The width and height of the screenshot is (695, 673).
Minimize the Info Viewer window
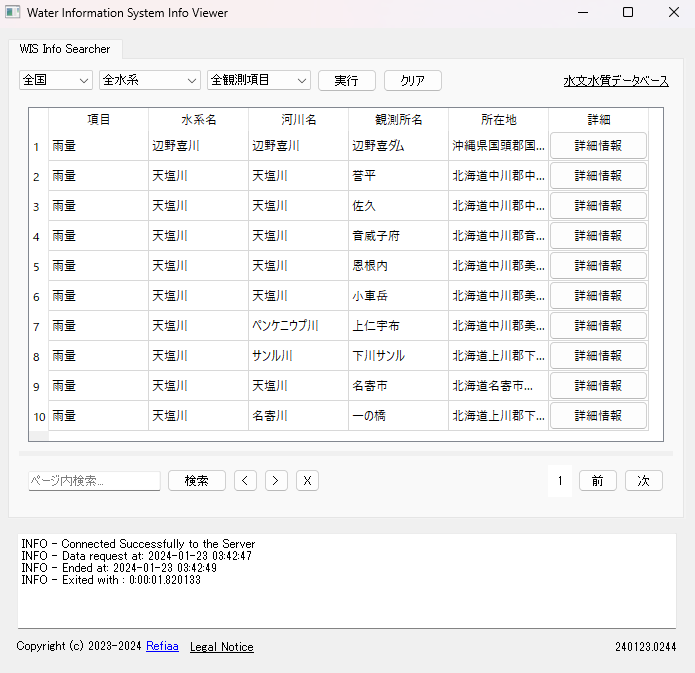tap(583, 12)
